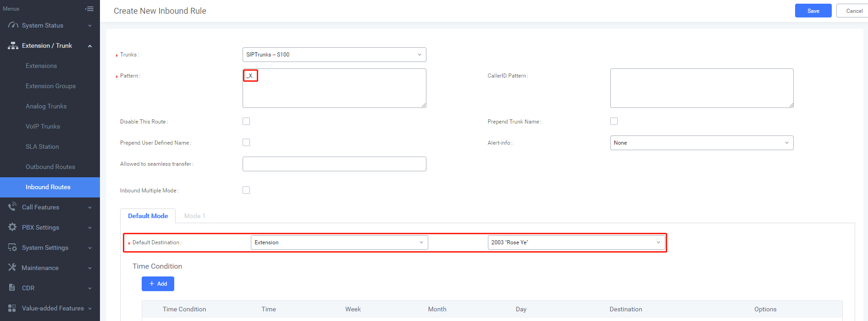This screenshot has height=321, width=868.
Task: Click the System Status gauge icon
Action: [x=13, y=25]
